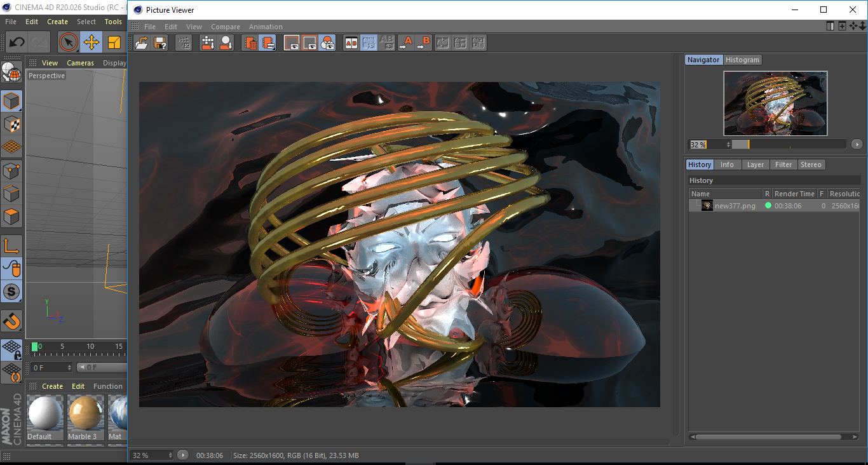Screen dimensions: 868x465
Task: Click the Save As disk icon
Action: click(x=160, y=43)
